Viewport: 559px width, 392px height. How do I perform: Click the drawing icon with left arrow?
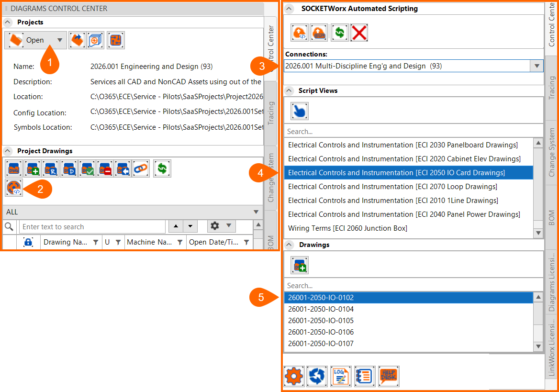(123, 168)
